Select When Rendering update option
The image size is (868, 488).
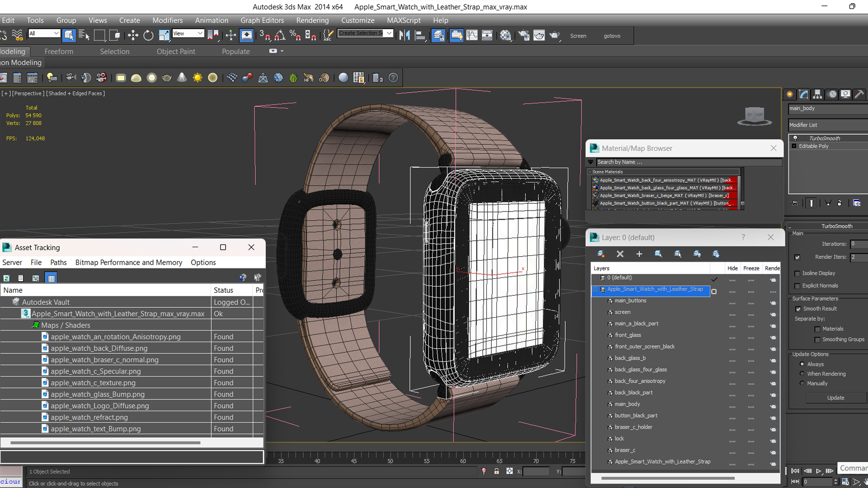(802, 374)
